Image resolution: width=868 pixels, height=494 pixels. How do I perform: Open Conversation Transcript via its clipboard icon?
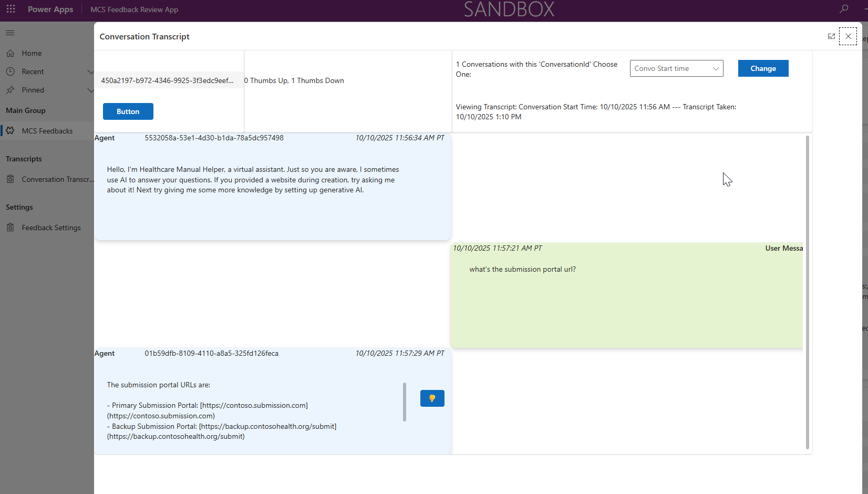click(x=11, y=179)
